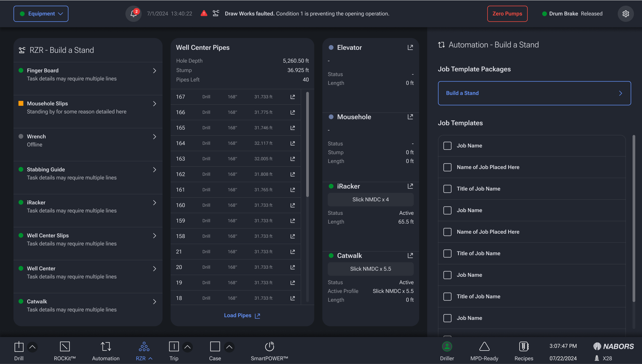
Task: Click the Draw Works faulted alert message
Action: 307,14
